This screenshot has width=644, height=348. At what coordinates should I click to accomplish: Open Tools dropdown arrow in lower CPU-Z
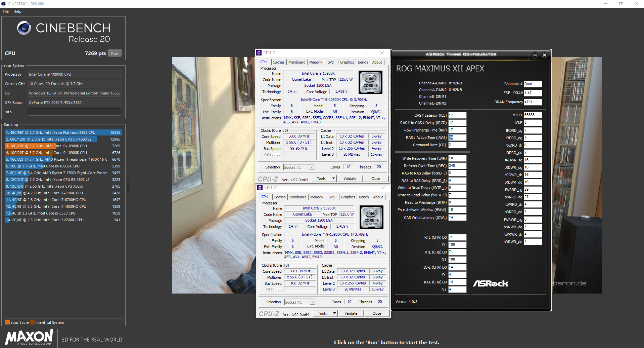click(335, 313)
